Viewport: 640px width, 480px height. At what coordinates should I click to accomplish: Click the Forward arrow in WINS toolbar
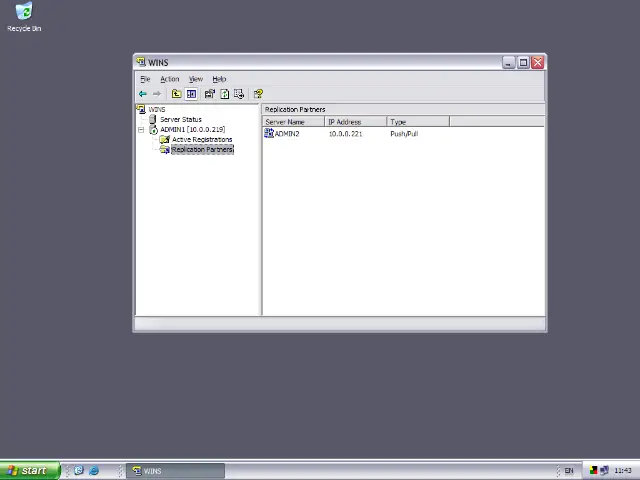(x=157, y=94)
